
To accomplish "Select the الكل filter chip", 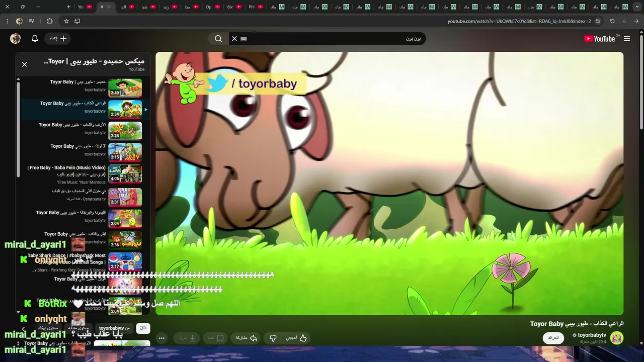I will coord(143,328).
